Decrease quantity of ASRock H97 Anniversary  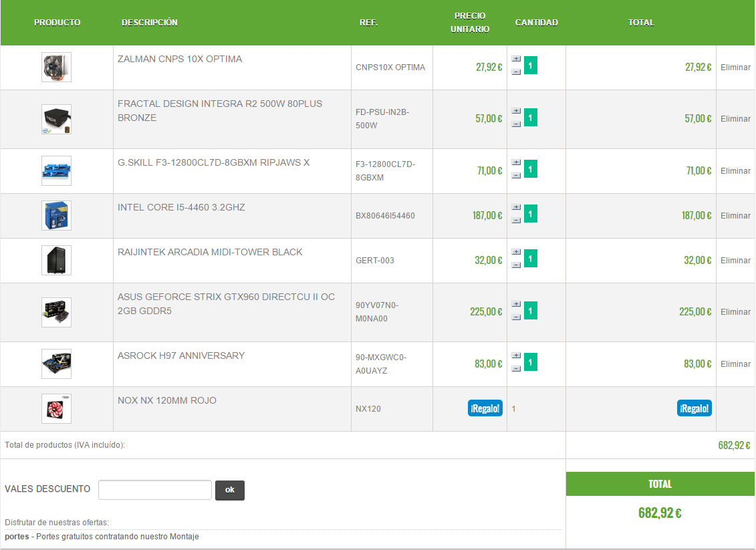point(516,369)
